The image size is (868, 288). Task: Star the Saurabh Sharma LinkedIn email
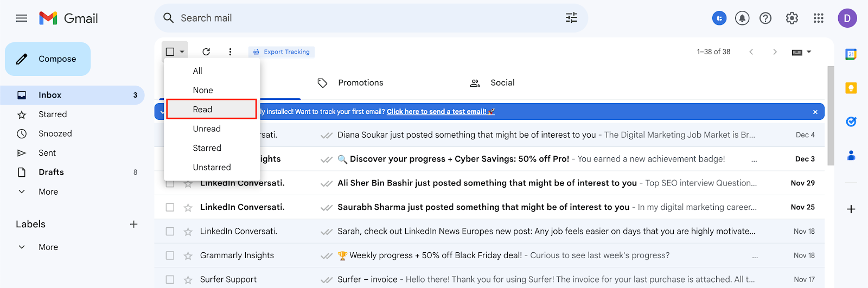pos(188,208)
